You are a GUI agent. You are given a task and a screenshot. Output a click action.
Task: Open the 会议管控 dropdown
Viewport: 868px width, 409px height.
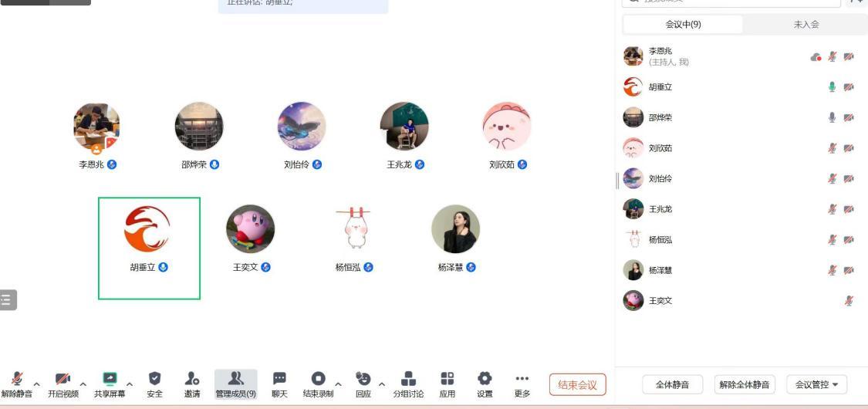816,384
